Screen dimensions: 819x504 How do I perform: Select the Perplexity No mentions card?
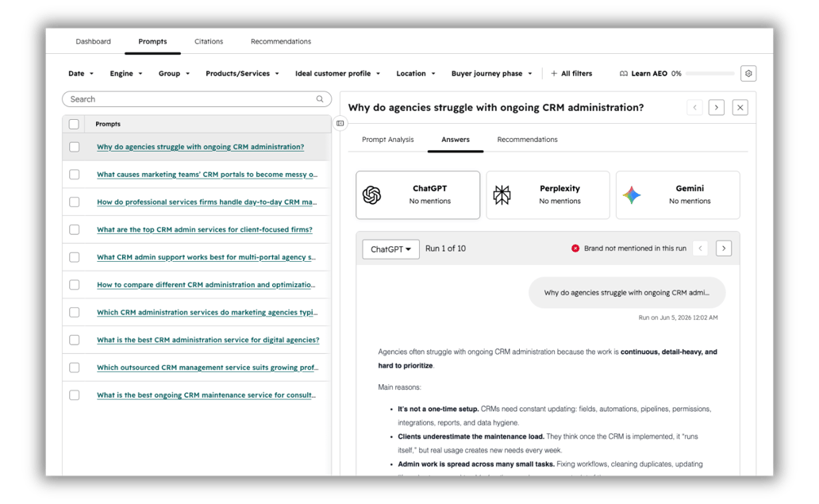pyautogui.click(x=548, y=194)
